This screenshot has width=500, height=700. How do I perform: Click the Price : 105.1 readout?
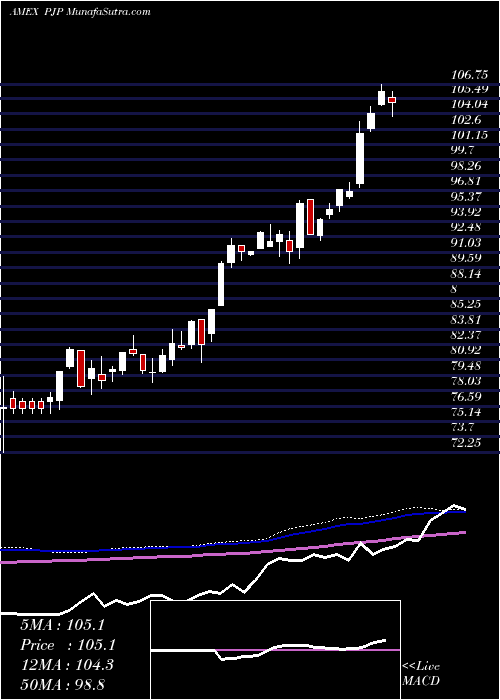tap(68, 645)
